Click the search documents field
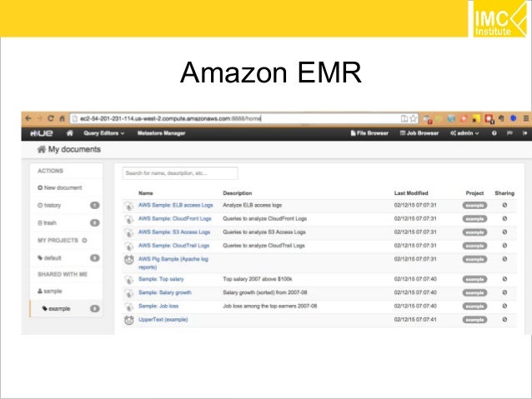 [180, 173]
